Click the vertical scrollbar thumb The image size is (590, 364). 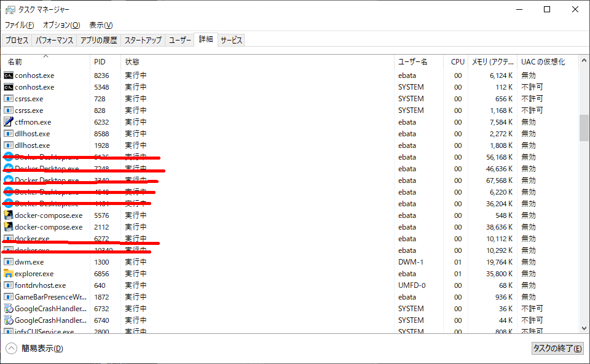(x=584, y=128)
